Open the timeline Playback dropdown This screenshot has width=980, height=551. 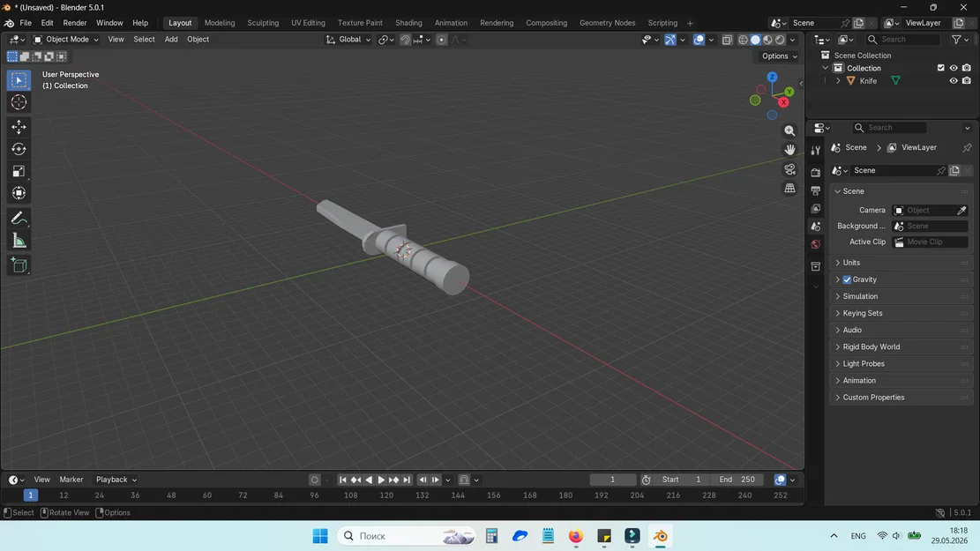point(116,480)
